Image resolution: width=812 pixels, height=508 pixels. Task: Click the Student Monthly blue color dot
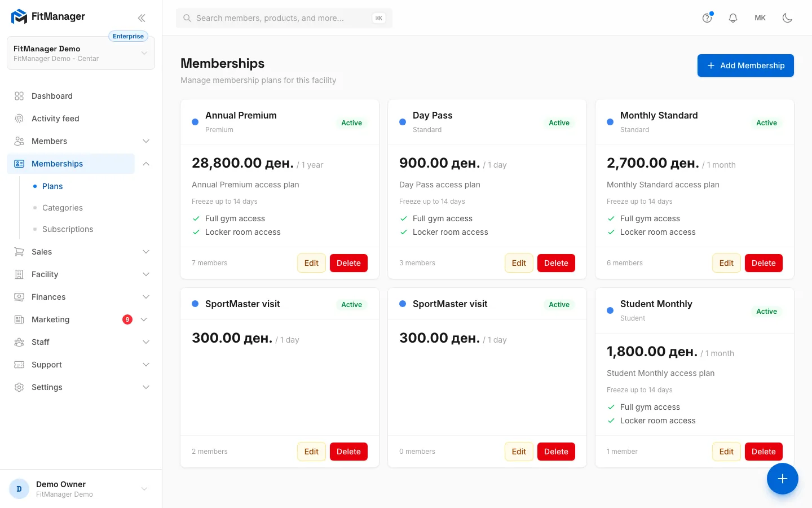[x=610, y=310]
